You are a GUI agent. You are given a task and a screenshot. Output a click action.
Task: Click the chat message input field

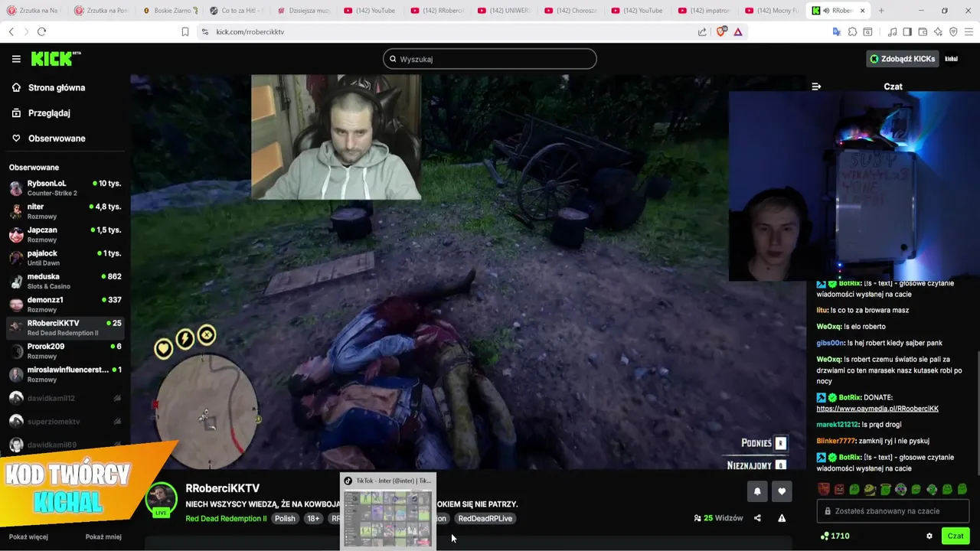coord(893,510)
